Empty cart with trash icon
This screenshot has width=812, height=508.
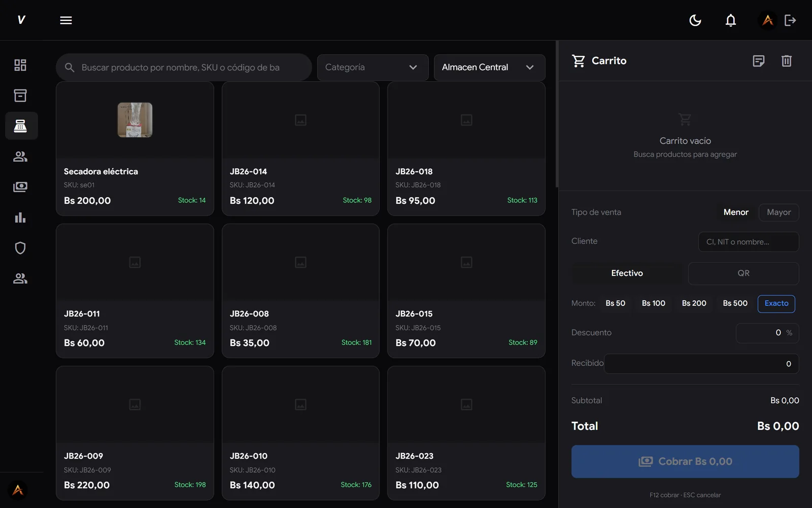[787, 61]
